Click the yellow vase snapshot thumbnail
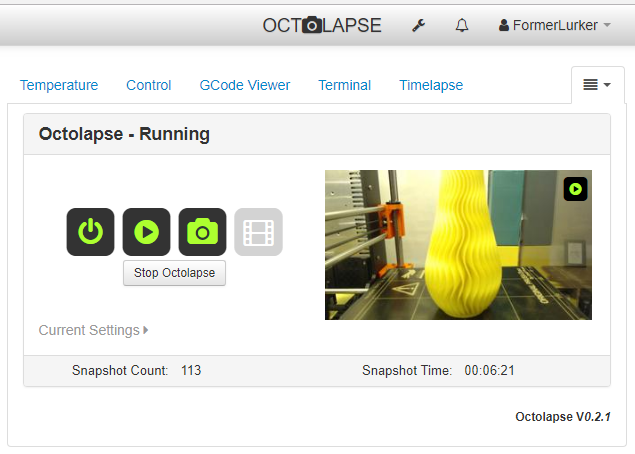 458,245
